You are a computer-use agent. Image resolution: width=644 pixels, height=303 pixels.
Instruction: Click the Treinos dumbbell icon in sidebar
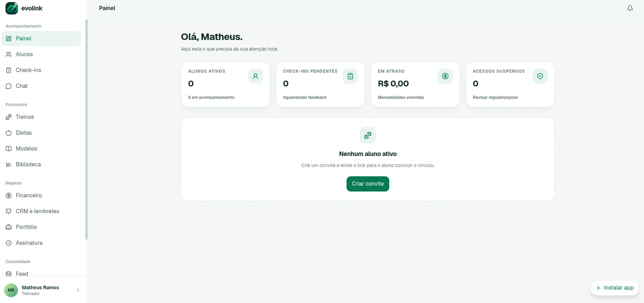click(8, 117)
